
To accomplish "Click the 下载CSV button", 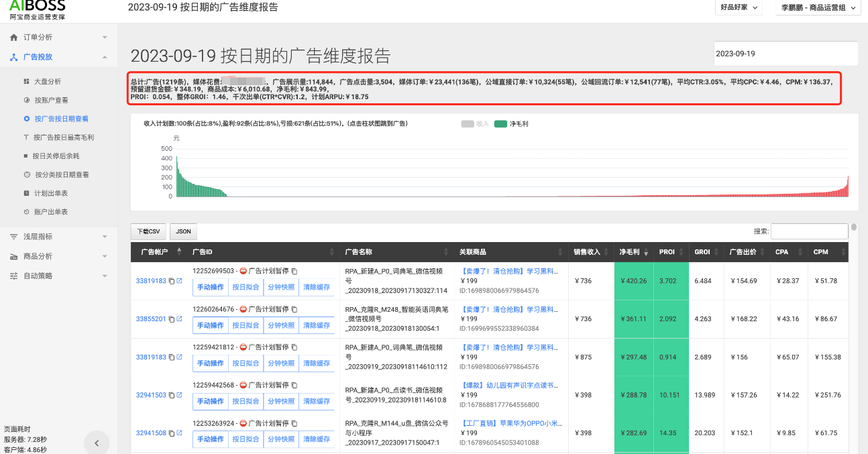I will click(148, 231).
